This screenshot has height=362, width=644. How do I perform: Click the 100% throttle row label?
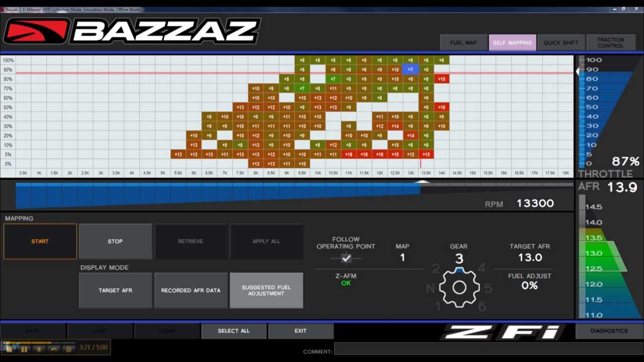pos(8,60)
